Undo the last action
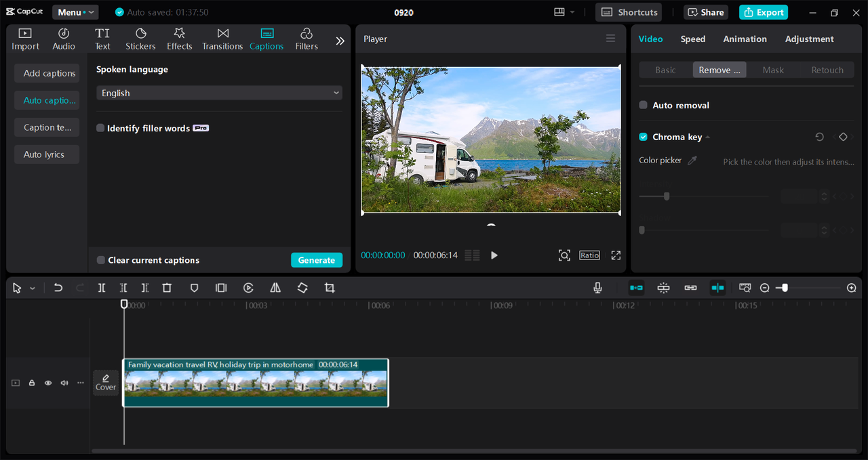Viewport: 868px width, 460px height. tap(58, 288)
